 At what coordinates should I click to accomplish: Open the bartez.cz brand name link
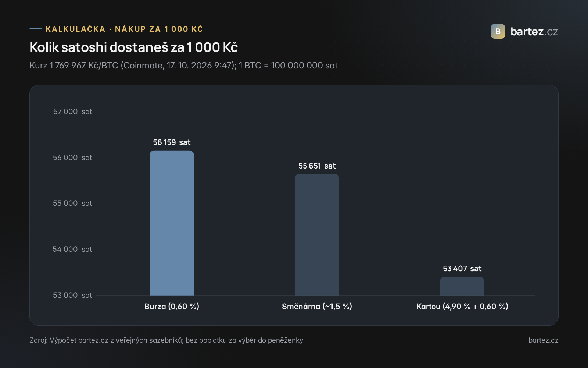coord(534,32)
